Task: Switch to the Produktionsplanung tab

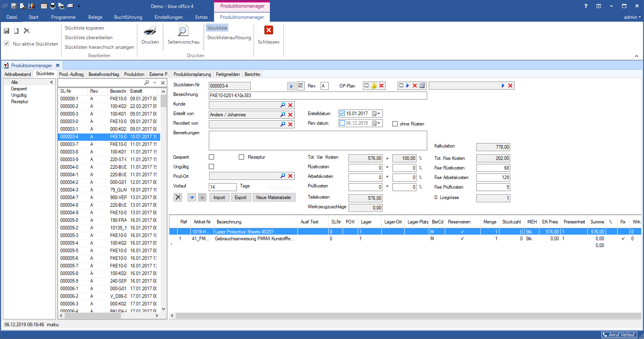Action: (x=192, y=74)
